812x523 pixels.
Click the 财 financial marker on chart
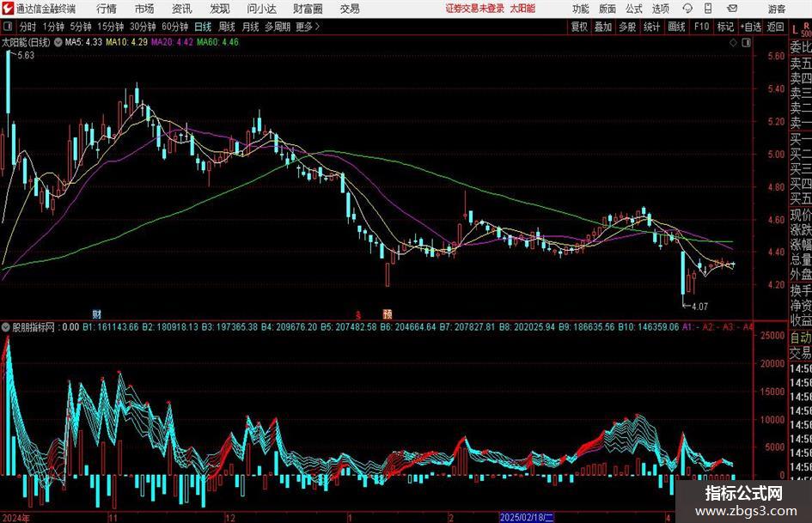click(97, 313)
